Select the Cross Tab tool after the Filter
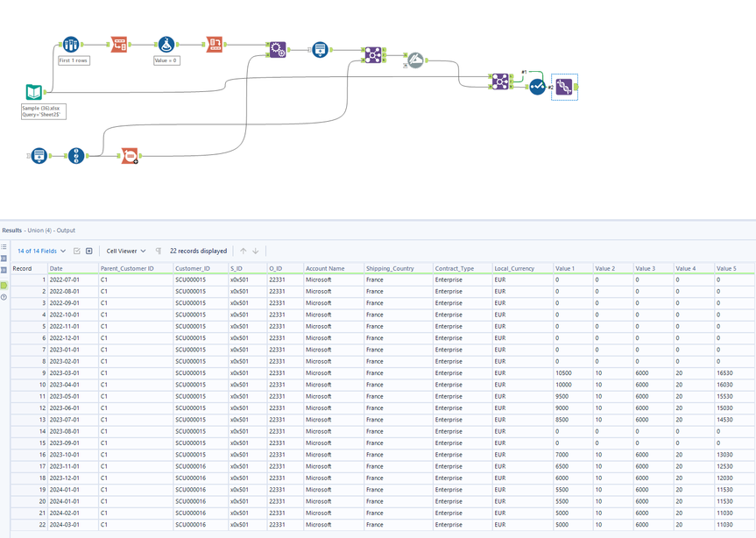 point(214,45)
